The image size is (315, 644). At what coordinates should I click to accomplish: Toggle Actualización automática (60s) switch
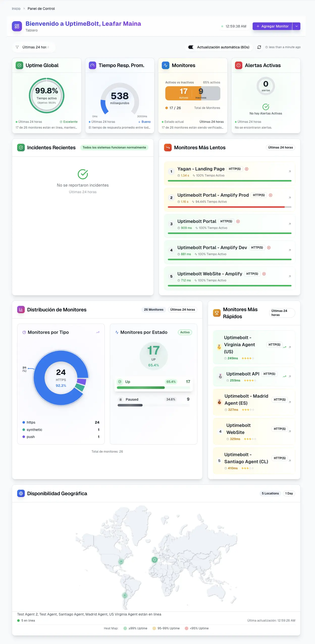(x=191, y=47)
